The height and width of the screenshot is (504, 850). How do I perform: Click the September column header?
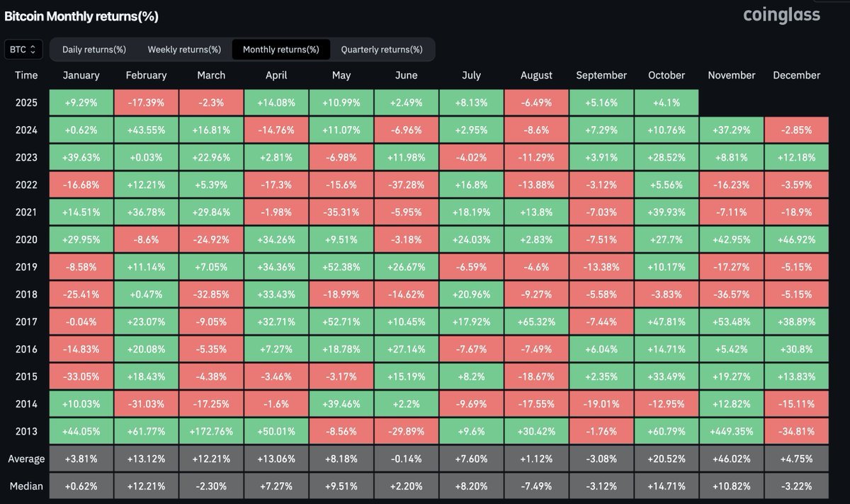point(601,75)
